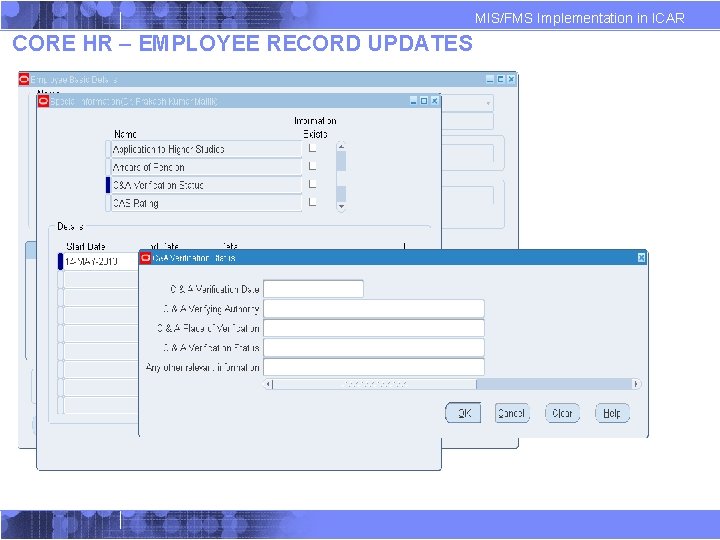Close the Special Information window

point(434,101)
